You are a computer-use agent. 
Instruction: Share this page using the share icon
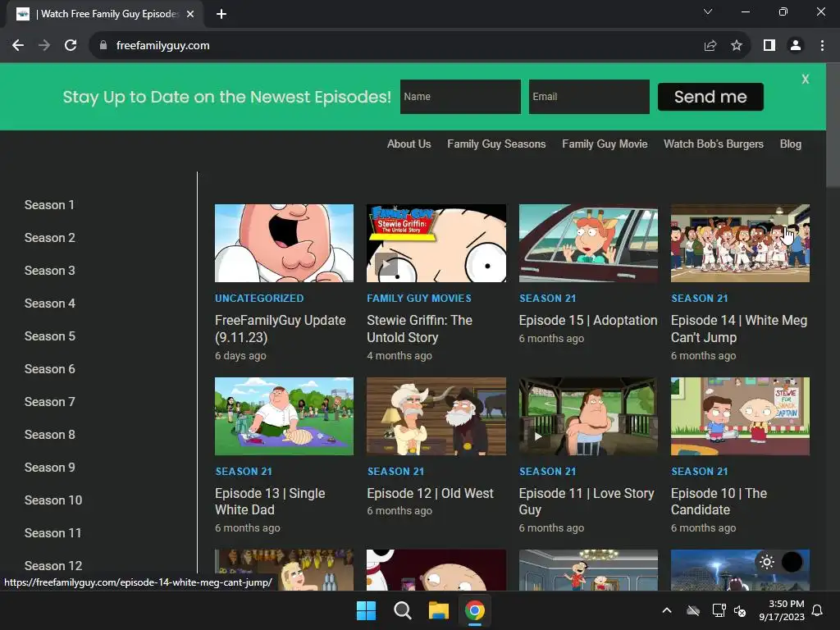(x=710, y=46)
